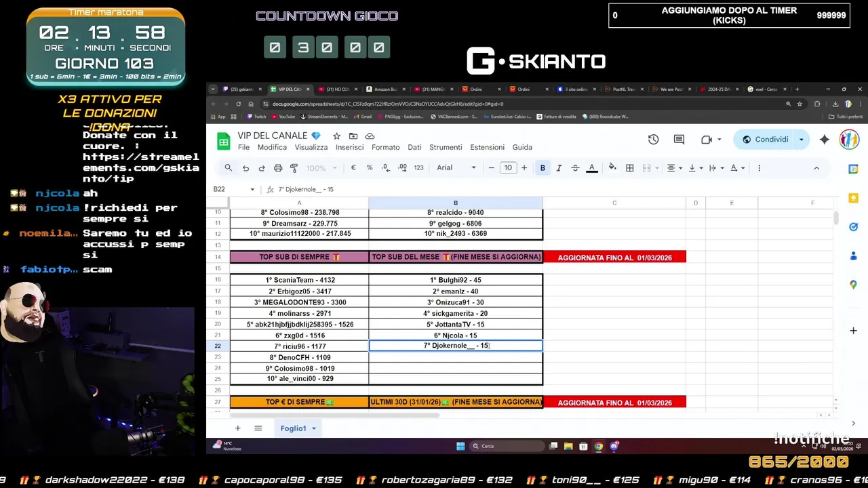The height and width of the screenshot is (488, 868).
Task: Click the font size field
Action: coord(508,168)
